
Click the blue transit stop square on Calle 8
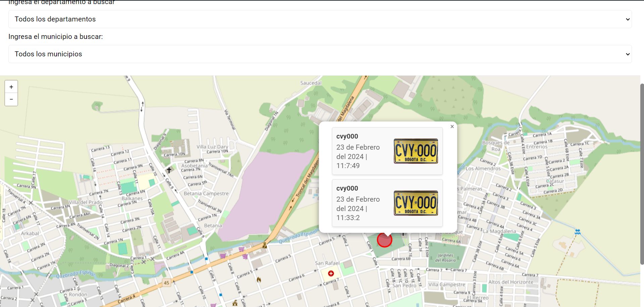pos(220,295)
